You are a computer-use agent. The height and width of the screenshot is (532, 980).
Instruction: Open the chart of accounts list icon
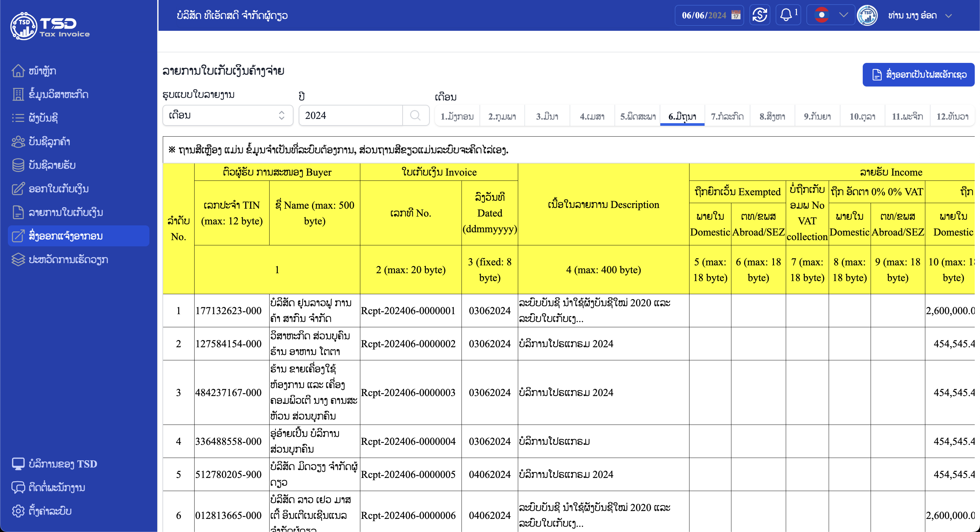(18, 118)
